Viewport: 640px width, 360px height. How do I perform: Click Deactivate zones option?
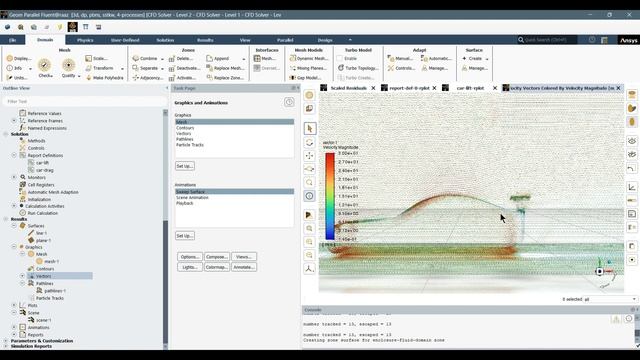coord(184,68)
